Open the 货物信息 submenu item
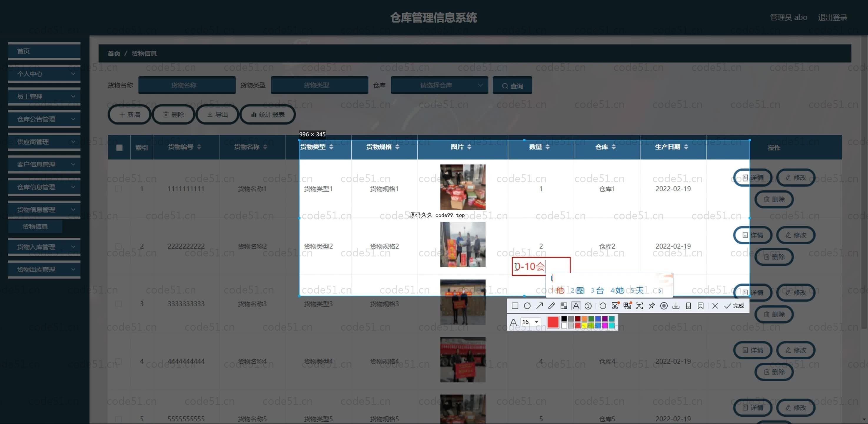 click(x=35, y=227)
